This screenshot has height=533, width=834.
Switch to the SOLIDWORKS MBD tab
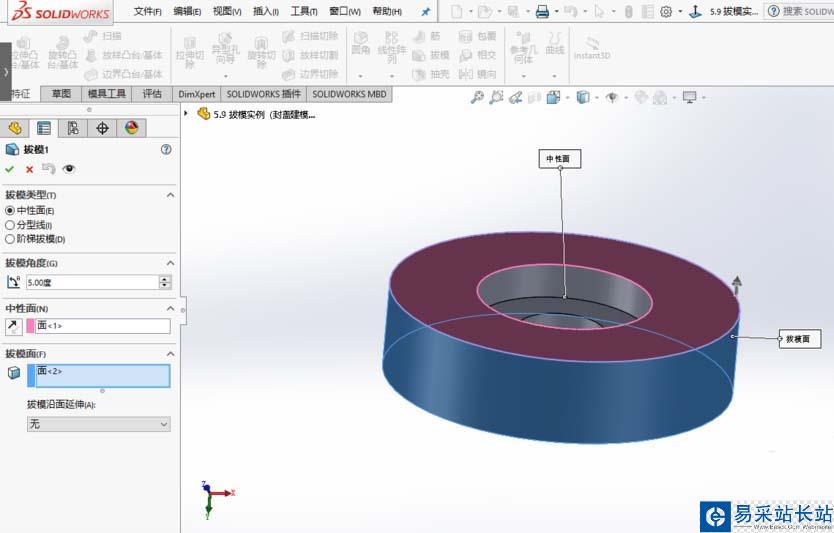[x=349, y=94]
